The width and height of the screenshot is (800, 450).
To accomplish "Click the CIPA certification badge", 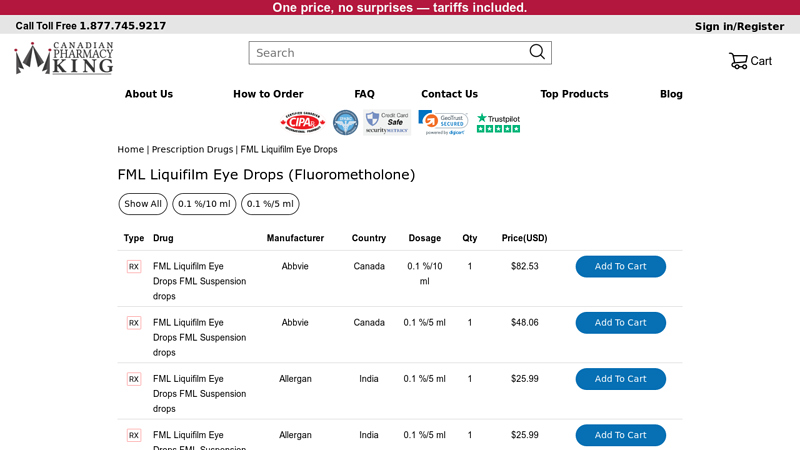I will point(303,122).
